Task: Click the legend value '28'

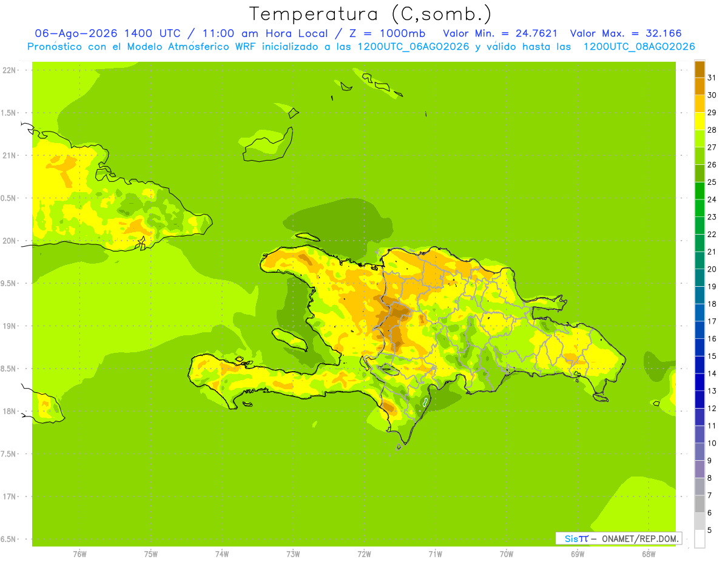Action: click(x=711, y=130)
